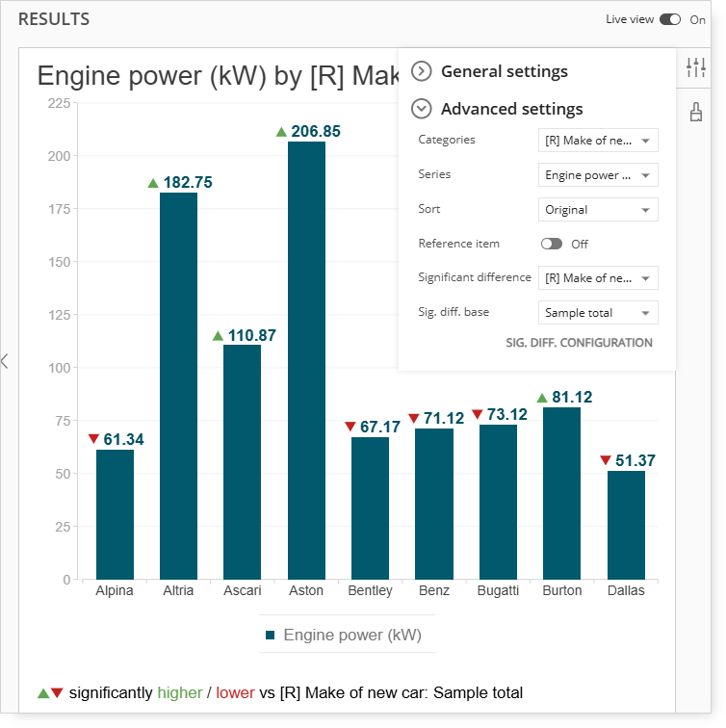Open the Series dropdown
726x728 pixels.
coord(598,175)
